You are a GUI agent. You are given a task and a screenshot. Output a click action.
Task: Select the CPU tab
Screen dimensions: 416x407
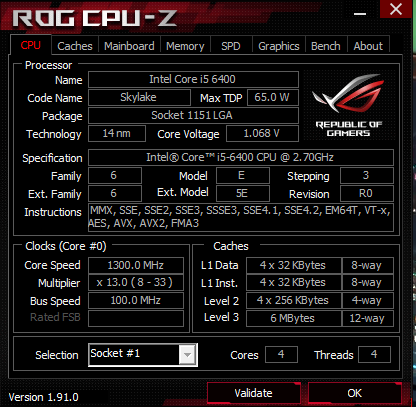click(x=31, y=45)
